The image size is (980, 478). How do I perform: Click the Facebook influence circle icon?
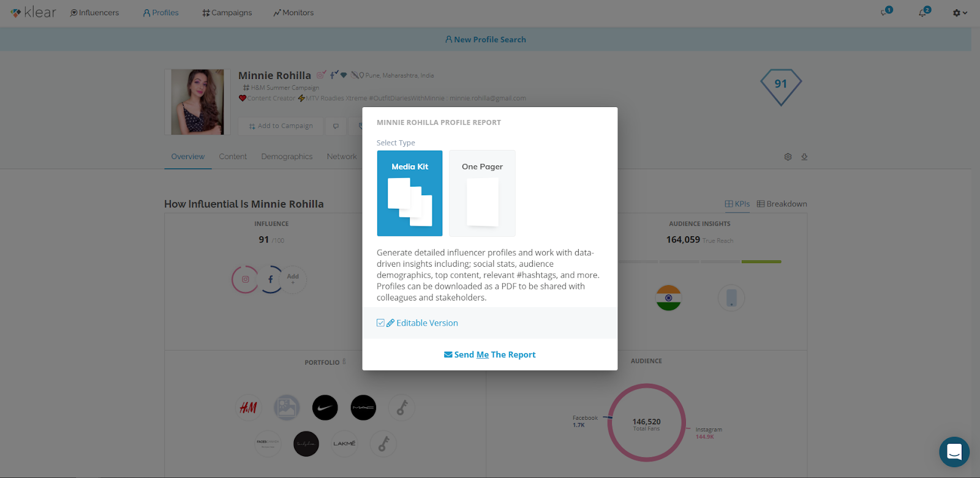pos(270,279)
